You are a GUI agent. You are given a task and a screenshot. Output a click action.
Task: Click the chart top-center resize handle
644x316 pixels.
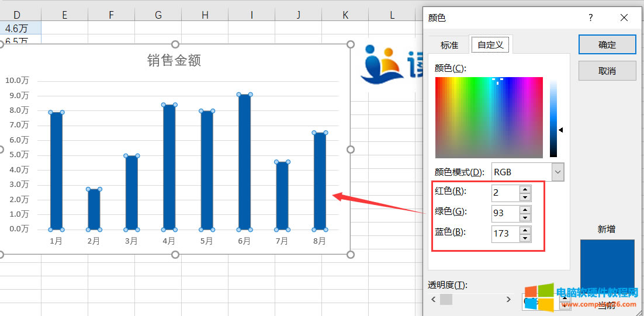pos(175,44)
